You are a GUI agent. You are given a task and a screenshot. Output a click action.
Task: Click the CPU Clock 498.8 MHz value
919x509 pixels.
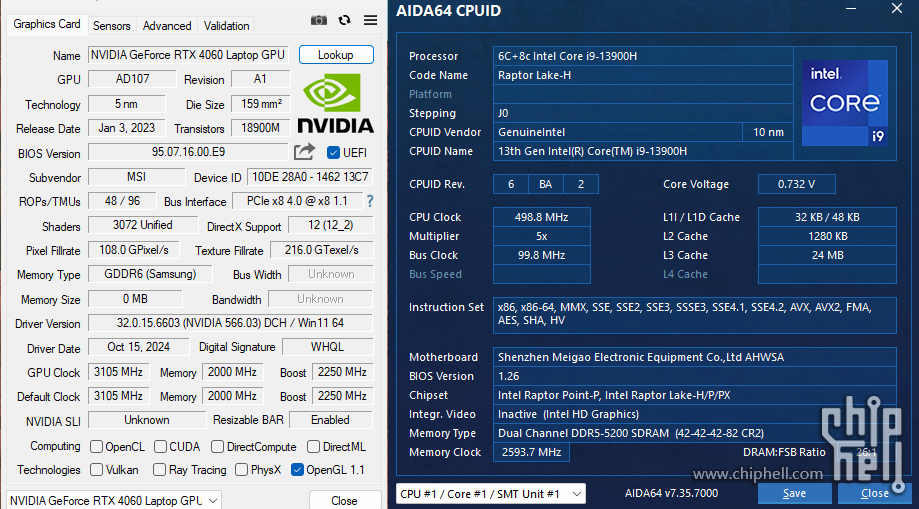tap(542, 217)
